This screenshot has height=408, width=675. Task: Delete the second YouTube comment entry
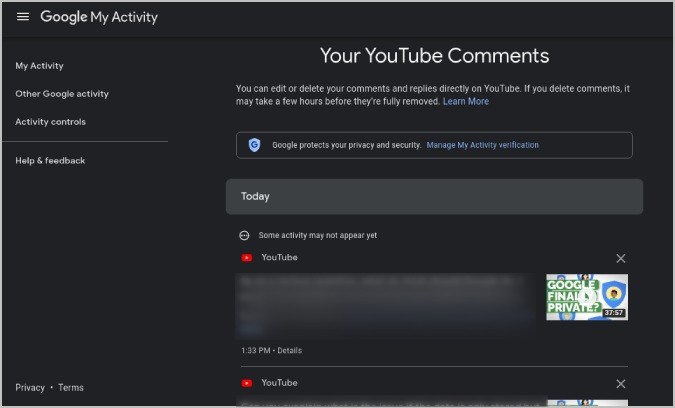coord(621,384)
